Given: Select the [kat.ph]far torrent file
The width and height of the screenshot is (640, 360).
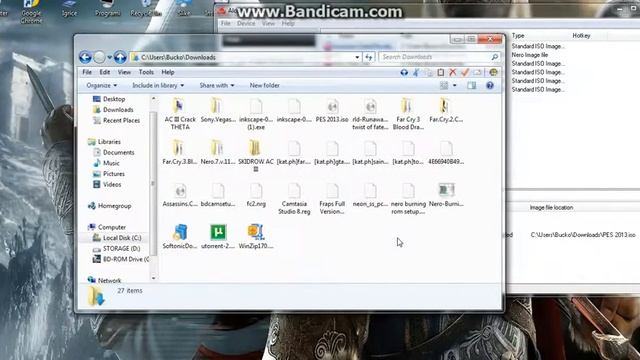Looking at the screenshot, I should [293, 153].
